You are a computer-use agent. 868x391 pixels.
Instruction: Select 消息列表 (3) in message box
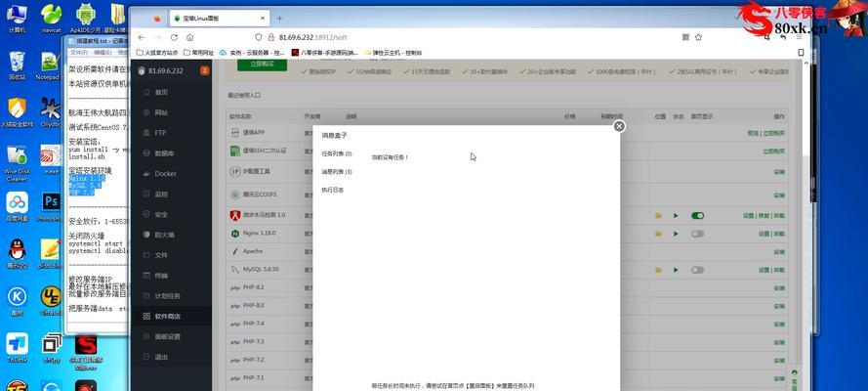[x=337, y=172]
